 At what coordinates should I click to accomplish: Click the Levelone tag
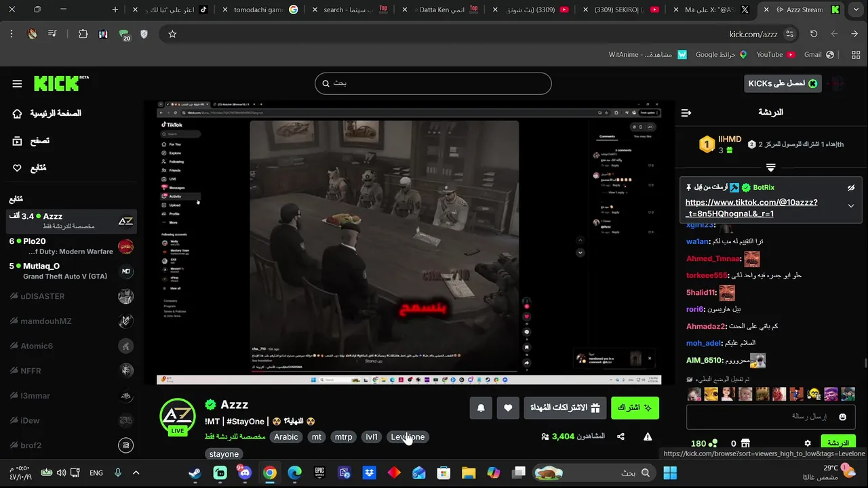point(408,437)
